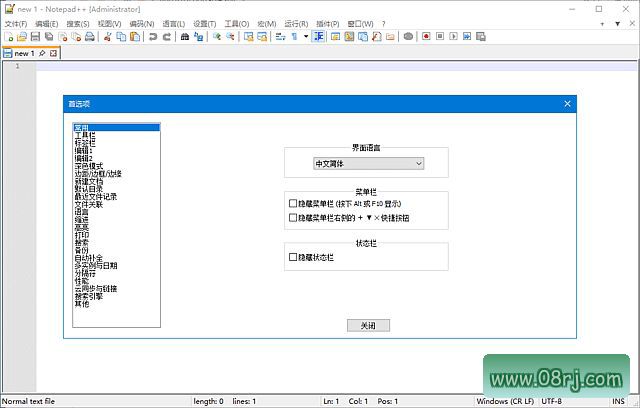Open the 设置(T) menu

[205, 23]
